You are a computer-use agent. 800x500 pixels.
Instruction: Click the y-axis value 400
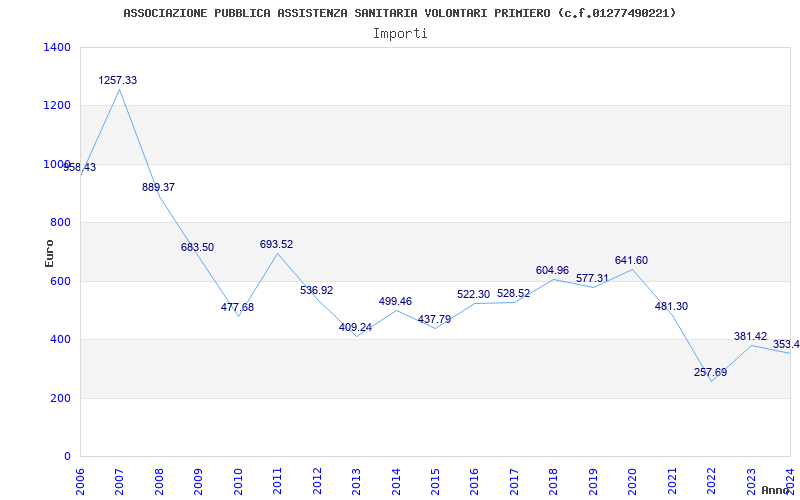pyautogui.click(x=61, y=339)
